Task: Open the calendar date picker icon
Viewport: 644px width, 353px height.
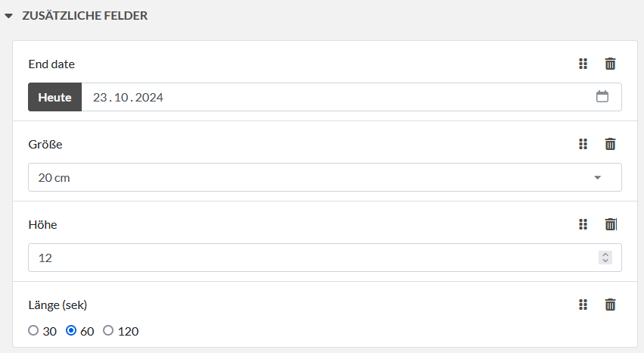Action: [602, 97]
